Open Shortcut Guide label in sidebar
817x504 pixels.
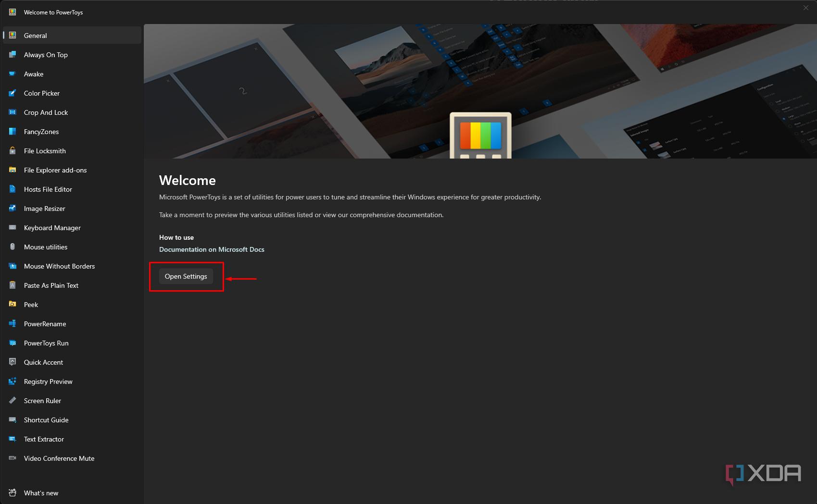coord(46,420)
